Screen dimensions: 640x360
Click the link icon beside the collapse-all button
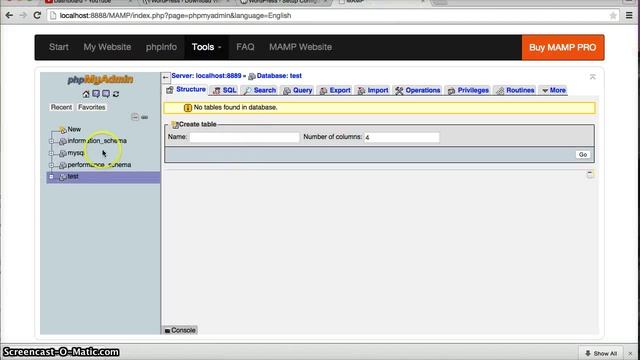[x=144, y=117]
